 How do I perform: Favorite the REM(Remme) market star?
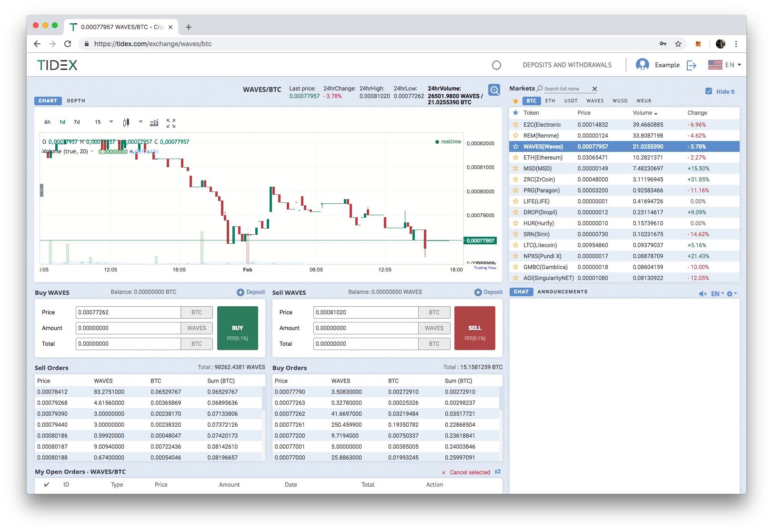pyautogui.click(x=515, y=136)
